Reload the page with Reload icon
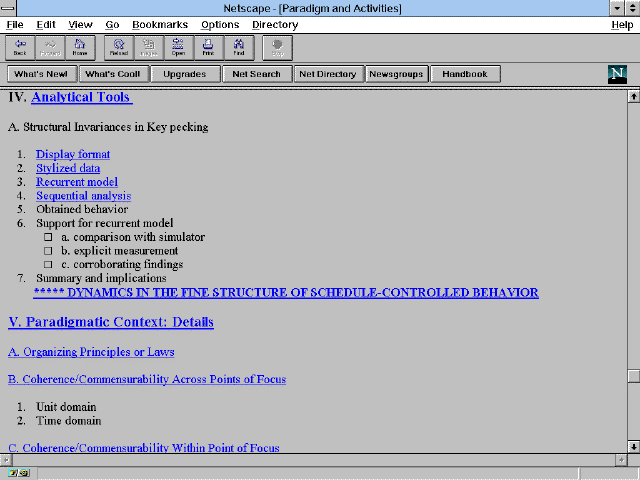Screen dimensions: 640x480 click(119, 48)
